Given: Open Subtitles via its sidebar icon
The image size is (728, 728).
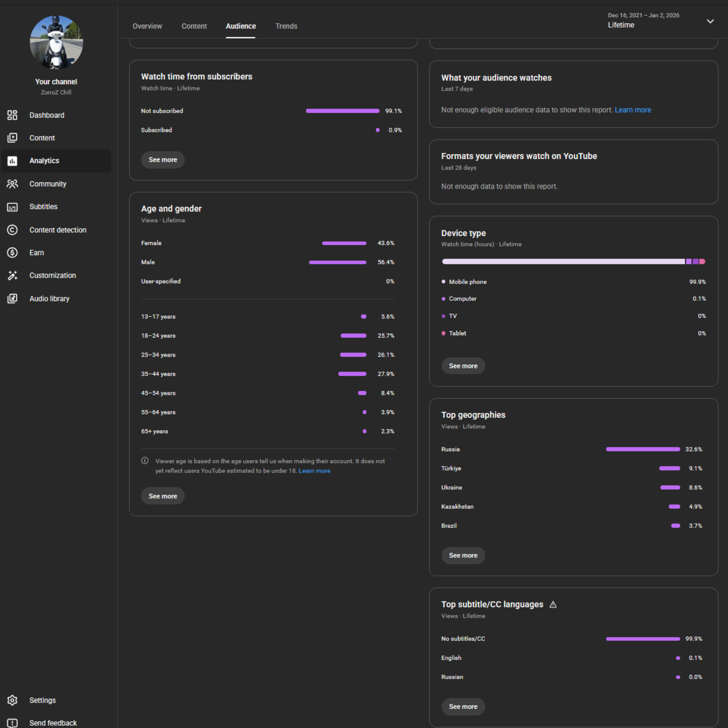Looking at the screenshot, I should coord(12,207).
